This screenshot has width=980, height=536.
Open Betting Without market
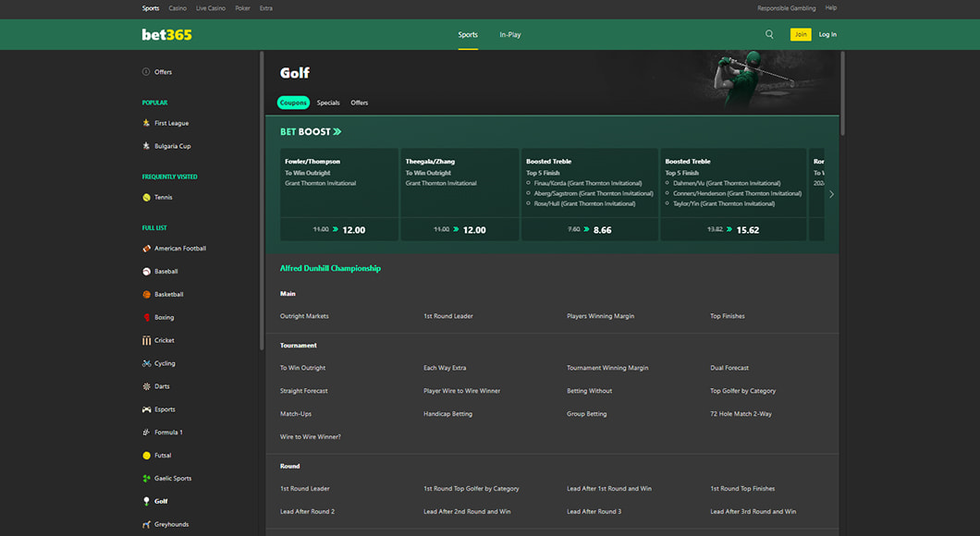click(x=589, y=391)
